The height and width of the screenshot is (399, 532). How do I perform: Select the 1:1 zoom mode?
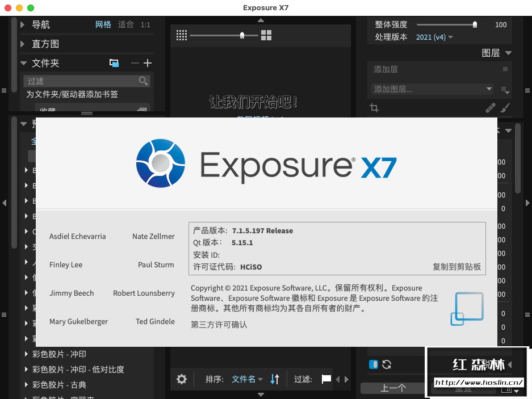pyautogui.click(x=145, y=25)
